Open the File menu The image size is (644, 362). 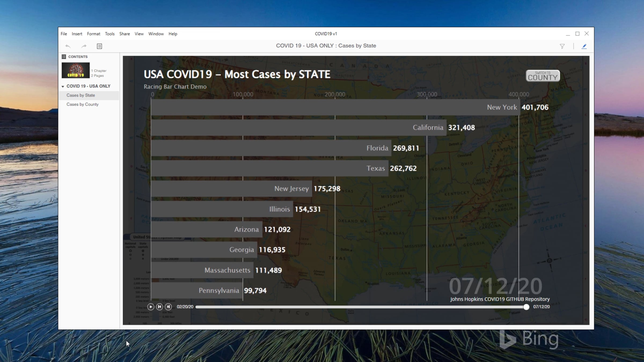pyautogui.click(x=64, y=34)
